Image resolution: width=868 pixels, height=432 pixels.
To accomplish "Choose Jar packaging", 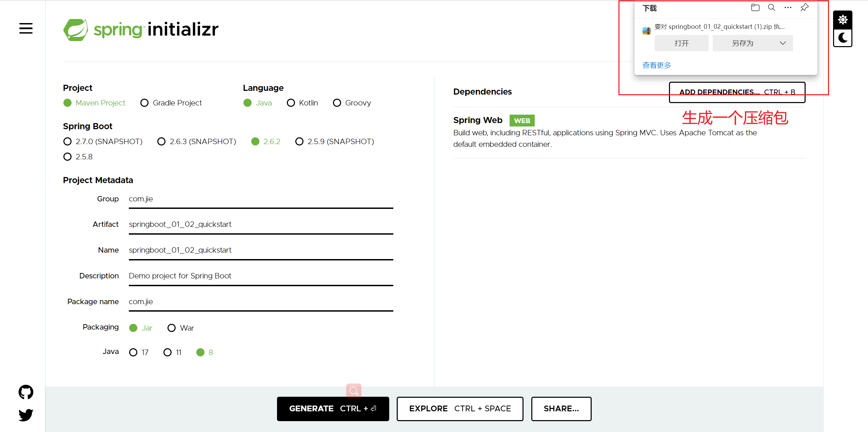I will point(141,328).
